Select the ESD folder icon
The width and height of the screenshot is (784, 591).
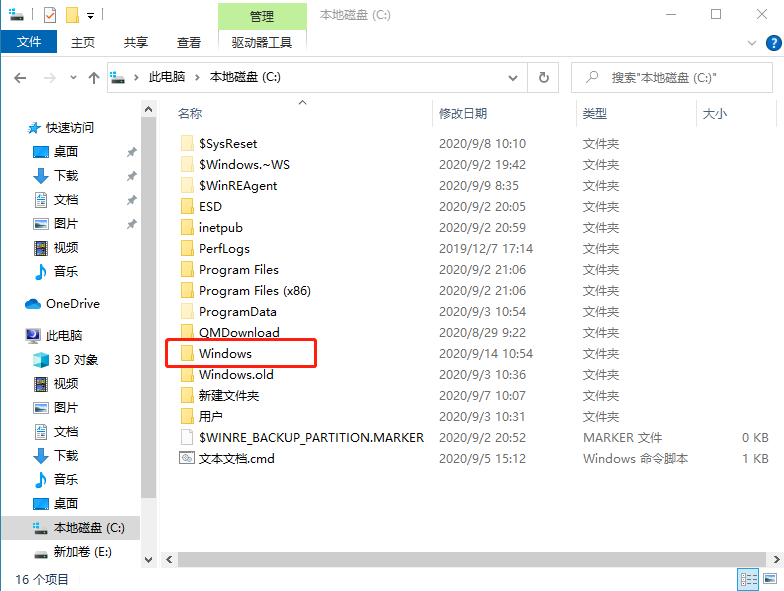point(187,206)
